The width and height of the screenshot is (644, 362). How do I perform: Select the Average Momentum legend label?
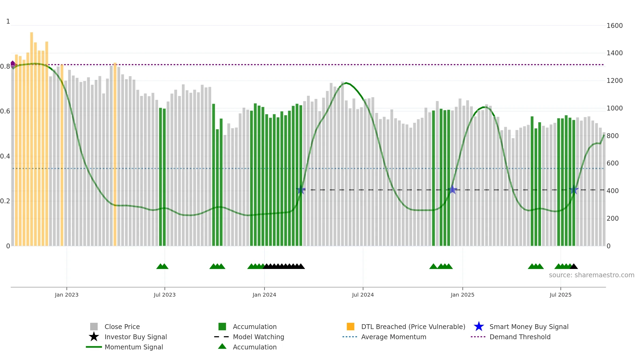(394, 337)
